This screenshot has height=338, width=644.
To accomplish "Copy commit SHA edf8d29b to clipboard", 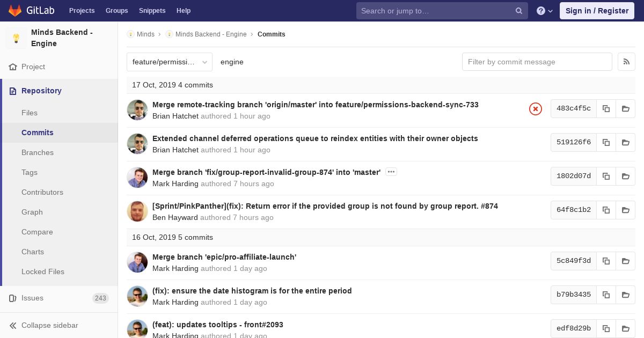I will click(606, 328).
